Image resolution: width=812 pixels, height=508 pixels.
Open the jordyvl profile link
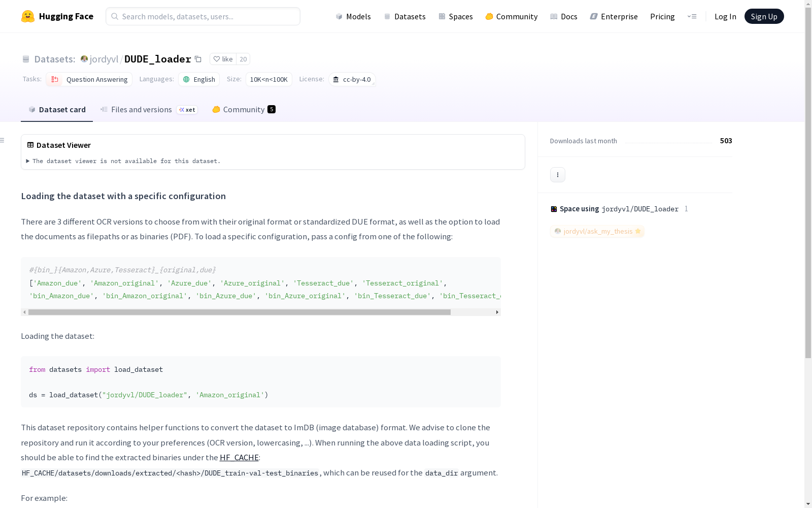click(x=104, y=59)
